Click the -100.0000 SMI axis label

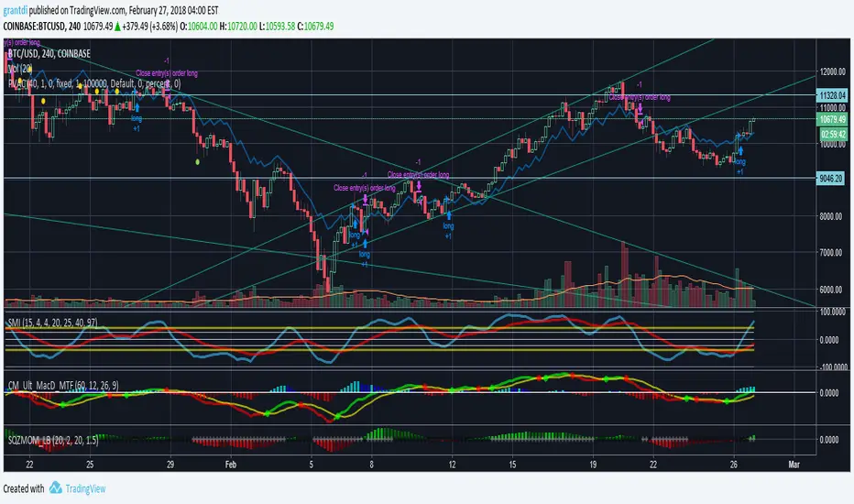pyautogui.click(x=833, y=367)
